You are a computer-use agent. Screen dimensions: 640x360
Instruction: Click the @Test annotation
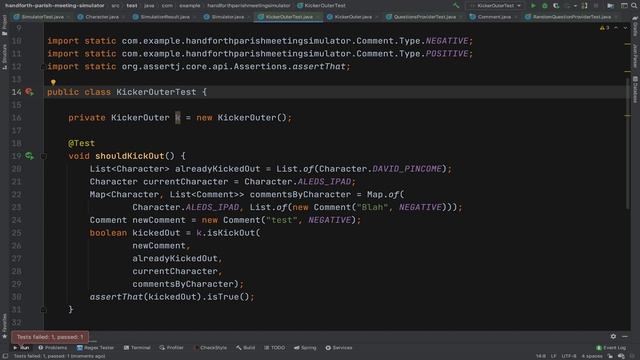tap(81, 143)
